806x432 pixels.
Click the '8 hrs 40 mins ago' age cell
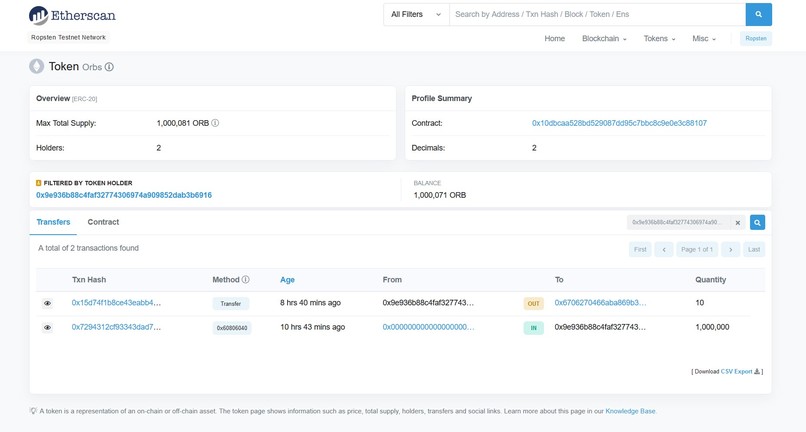pos(310,302)
